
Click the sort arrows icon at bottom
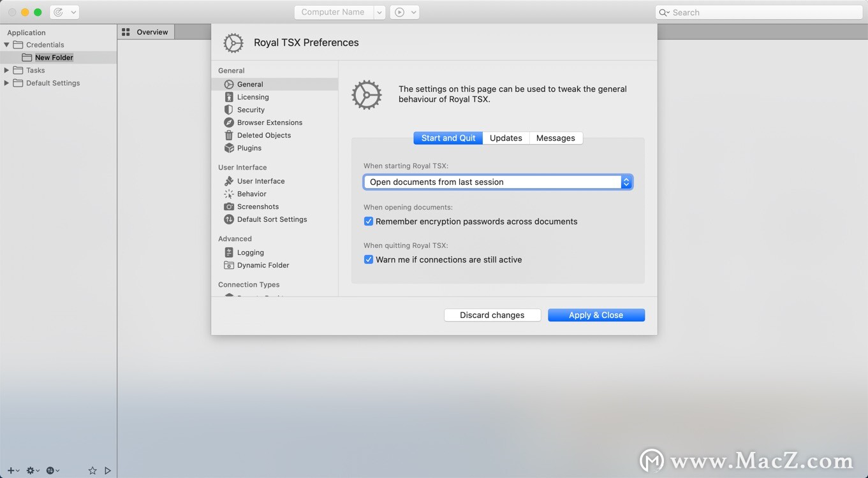tap(50, 470)
